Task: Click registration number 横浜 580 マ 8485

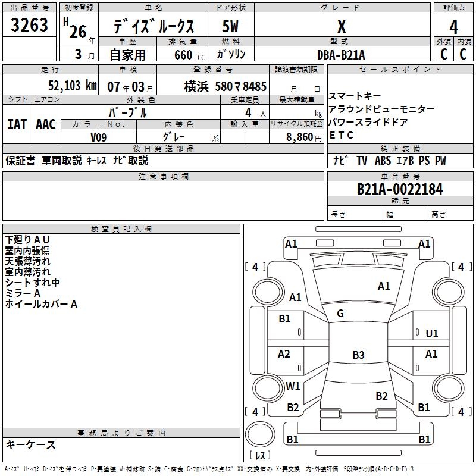Action: pos(226,86)
